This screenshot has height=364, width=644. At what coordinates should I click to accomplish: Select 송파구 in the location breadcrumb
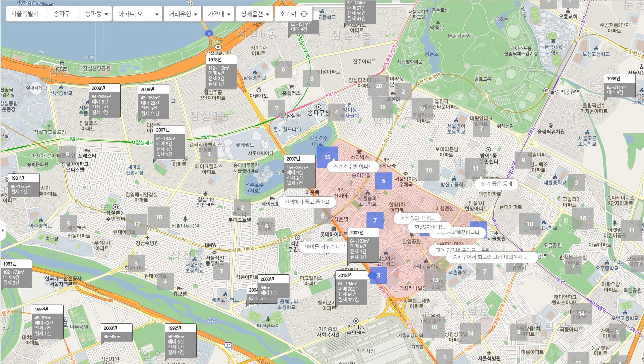pyautogui.click(x=62, y=14)
